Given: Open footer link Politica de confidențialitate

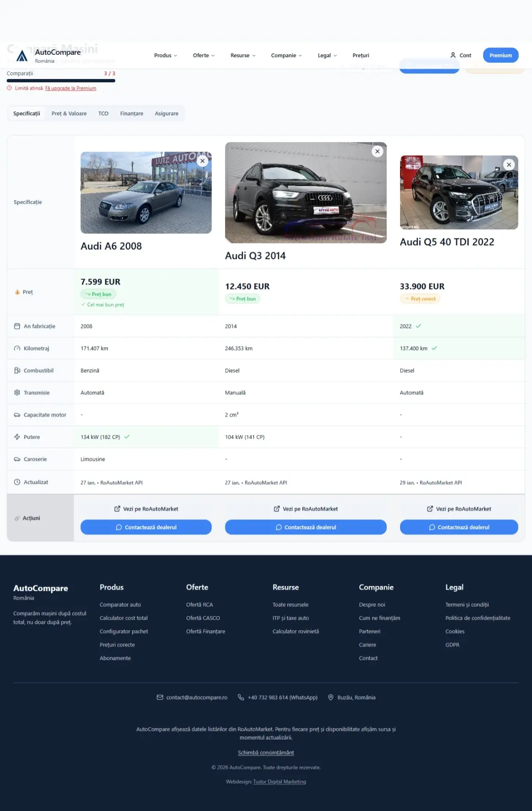Looking at the screenshot, I should (x=478, y=618).
